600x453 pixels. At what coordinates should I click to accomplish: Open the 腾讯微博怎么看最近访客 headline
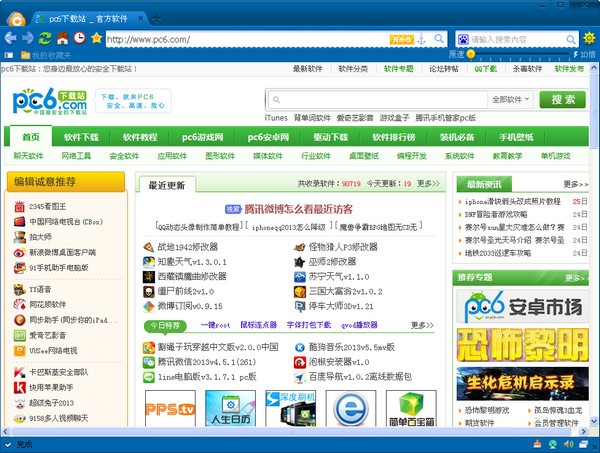298,209
